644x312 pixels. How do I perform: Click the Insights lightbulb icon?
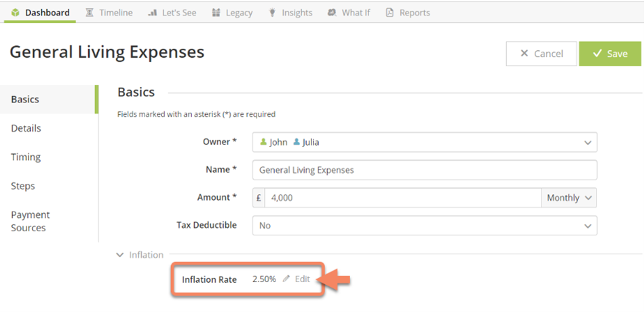tap(272, 12)
